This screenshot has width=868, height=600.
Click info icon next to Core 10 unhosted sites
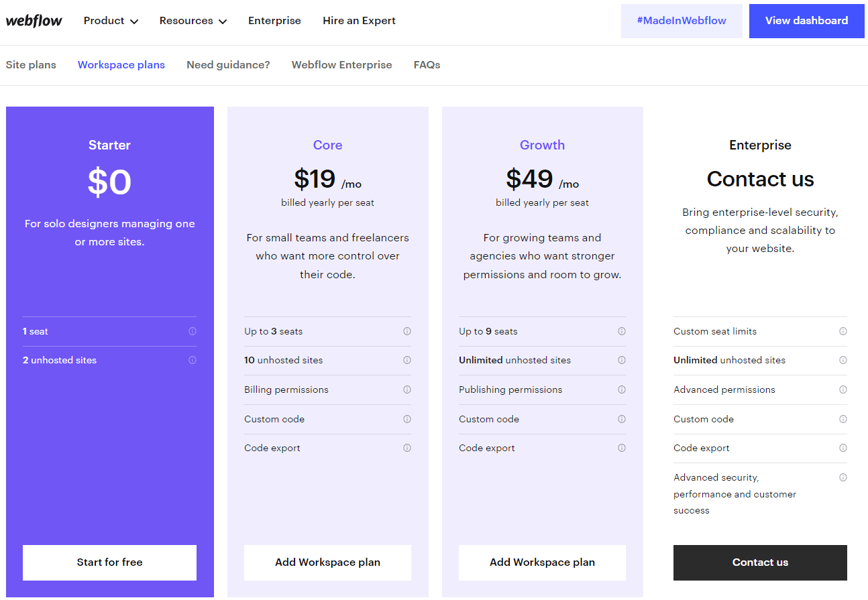tap(407, 360)
